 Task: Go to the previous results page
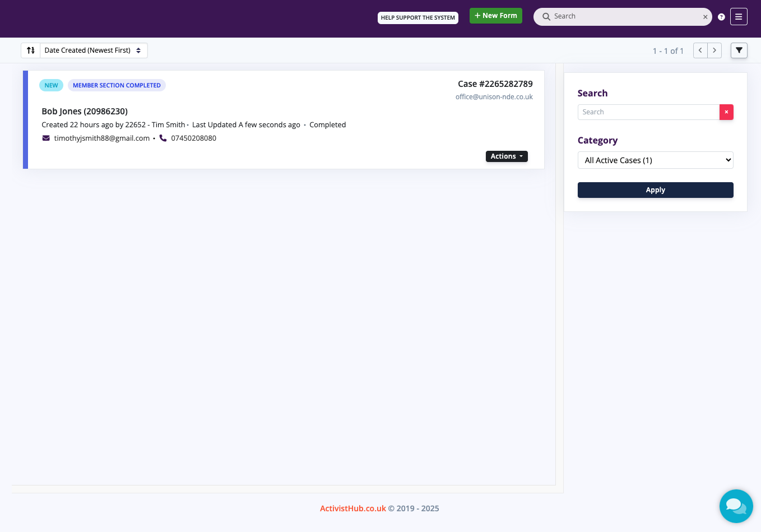pyautogui.click(x=700, y=50)
